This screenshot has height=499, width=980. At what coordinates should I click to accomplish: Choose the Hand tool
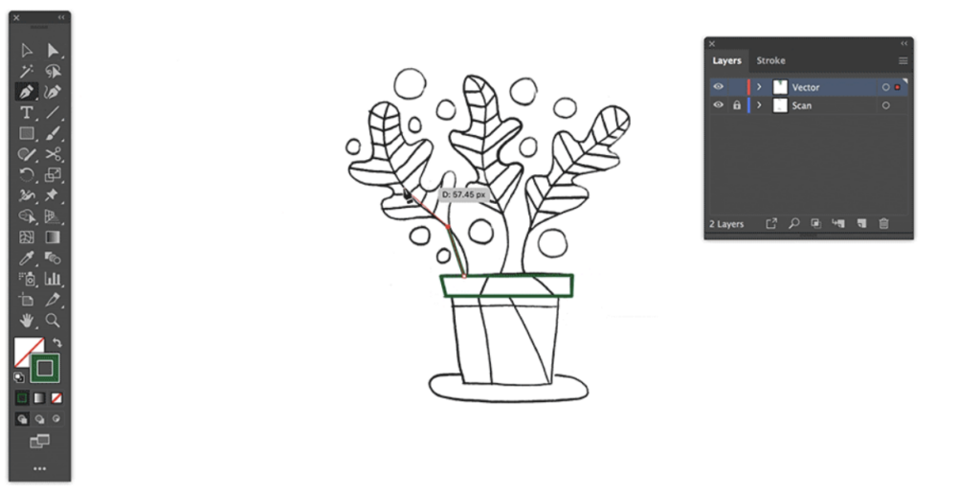[x=27, y=320]
